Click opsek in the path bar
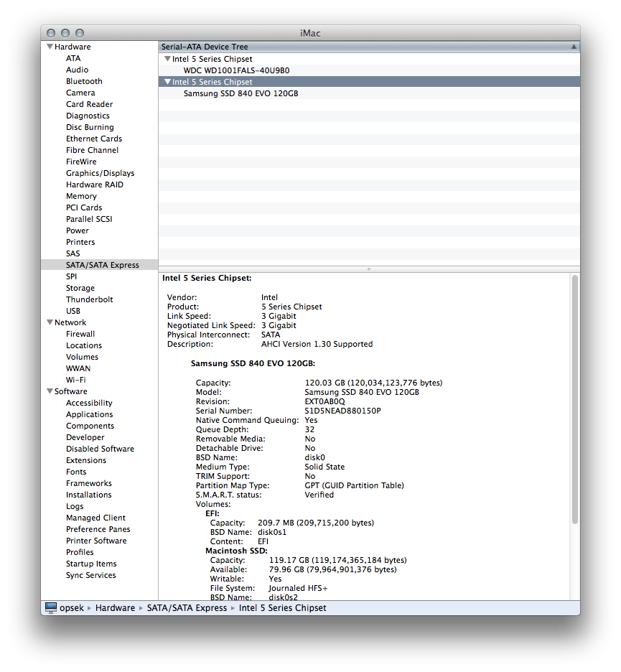This screenshot has width=621, height=672. (x=72, y=607)
